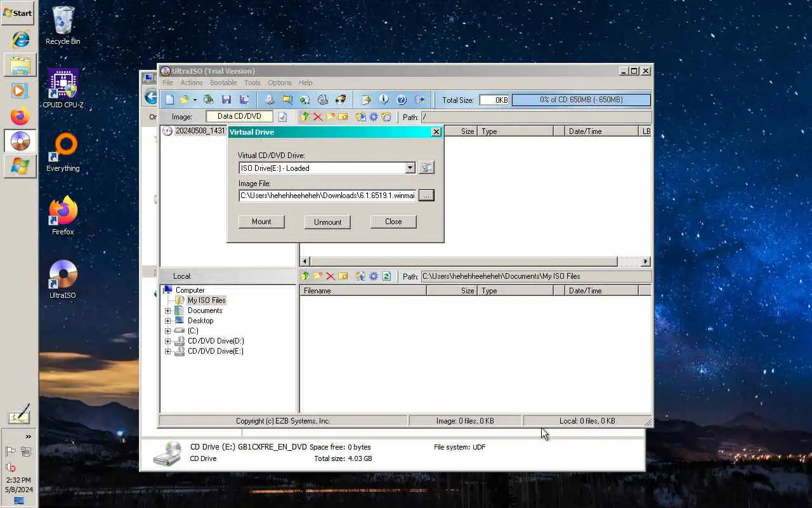This screenshot has width=812, height=508.
Task: Open the Virtual CD/DVD Drive dropdown
Action: [x=410, y=168]
